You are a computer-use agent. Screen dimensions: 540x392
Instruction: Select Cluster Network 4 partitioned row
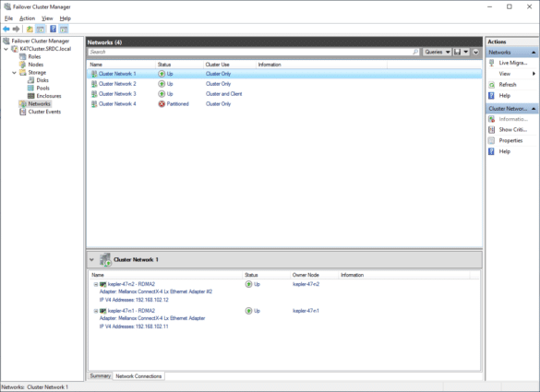pos(284,104)
